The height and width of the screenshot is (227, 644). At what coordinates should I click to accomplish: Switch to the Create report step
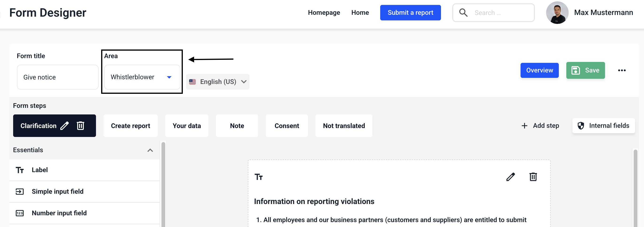click(x=130, y=126)
